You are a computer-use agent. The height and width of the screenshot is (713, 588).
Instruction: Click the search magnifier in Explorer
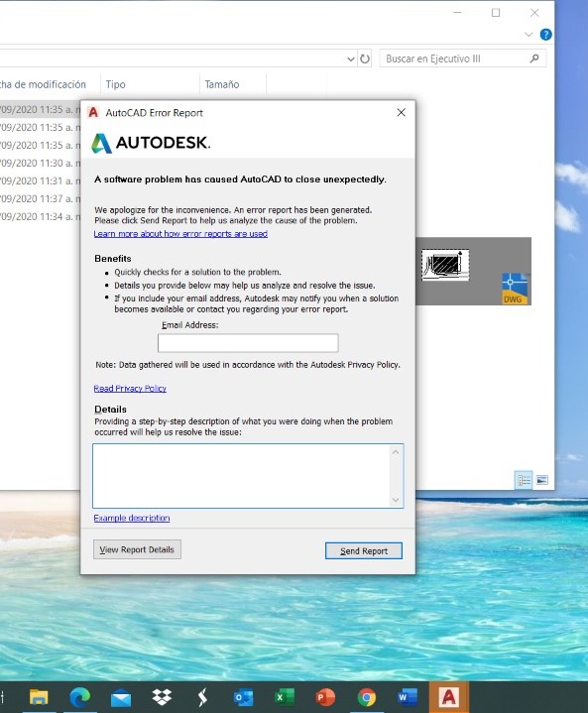[534, 59]
